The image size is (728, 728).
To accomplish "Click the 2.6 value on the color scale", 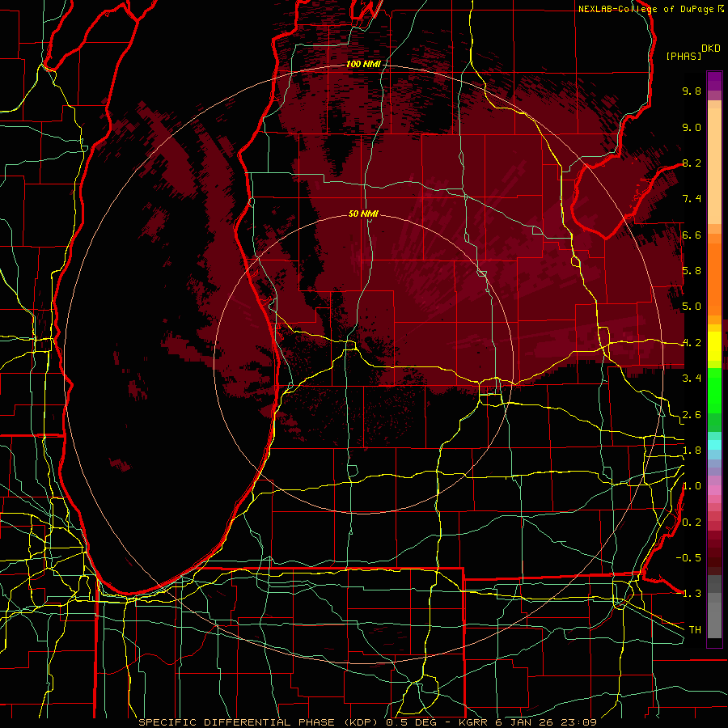I will pos(692,415).
